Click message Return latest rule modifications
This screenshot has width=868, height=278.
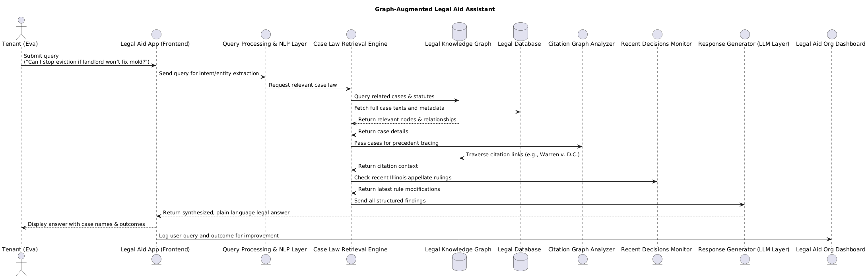point(399,189)
